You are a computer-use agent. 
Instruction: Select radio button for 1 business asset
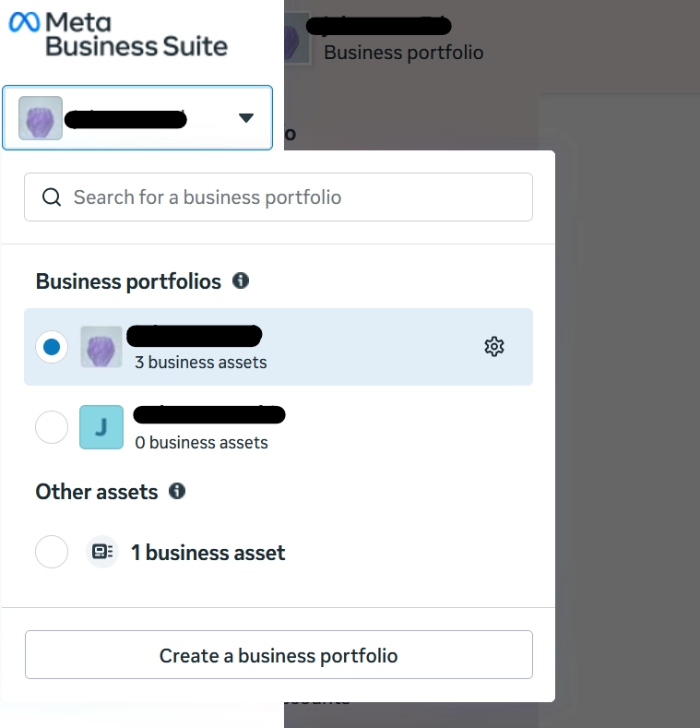tap(52, 552)
